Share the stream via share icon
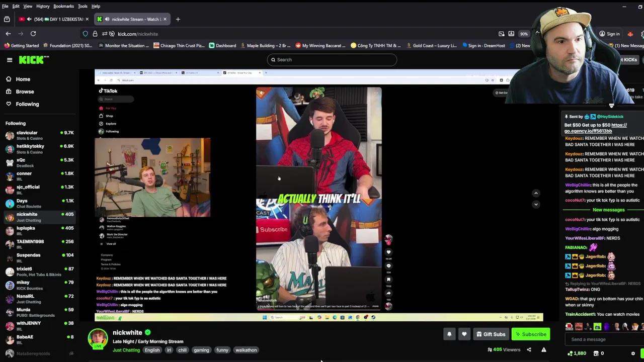The height and width of the screenshot is (362, 644). 529,350
